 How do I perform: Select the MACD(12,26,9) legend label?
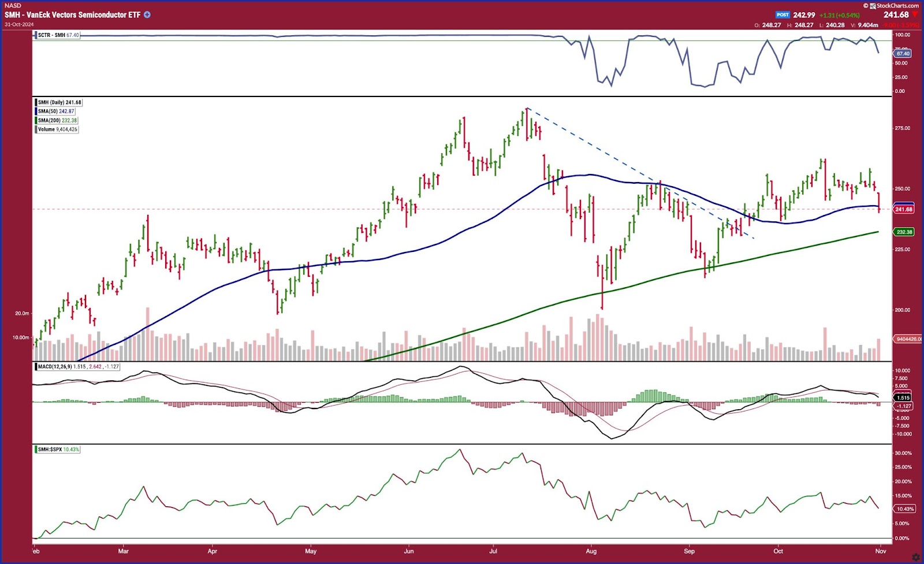77,366
